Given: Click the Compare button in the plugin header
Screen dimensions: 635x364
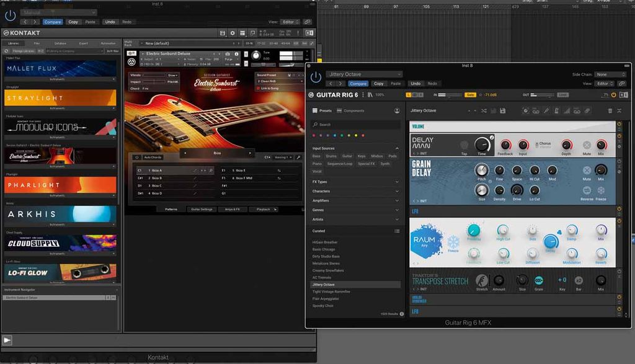Looking at the screenshot, I should click(x=358, y=82).
